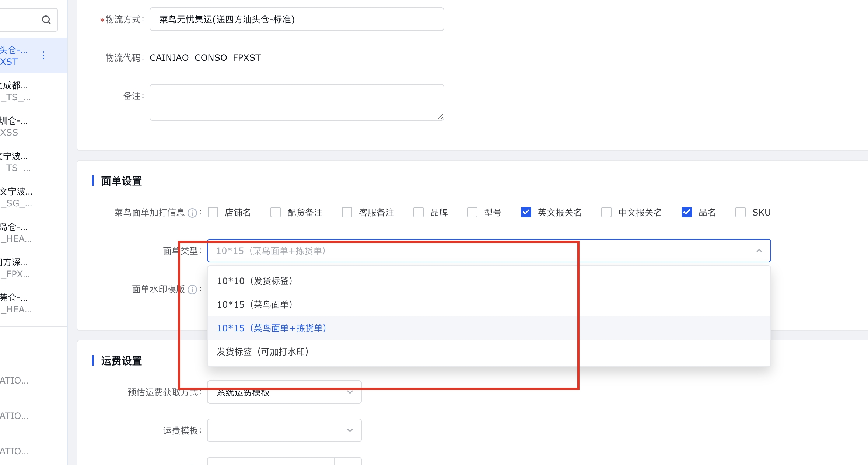The height and width of the screenshot is (465, 868).
Task: Select sidebar item 成都 with _TS_ code
Action: [x=33, y=91]
